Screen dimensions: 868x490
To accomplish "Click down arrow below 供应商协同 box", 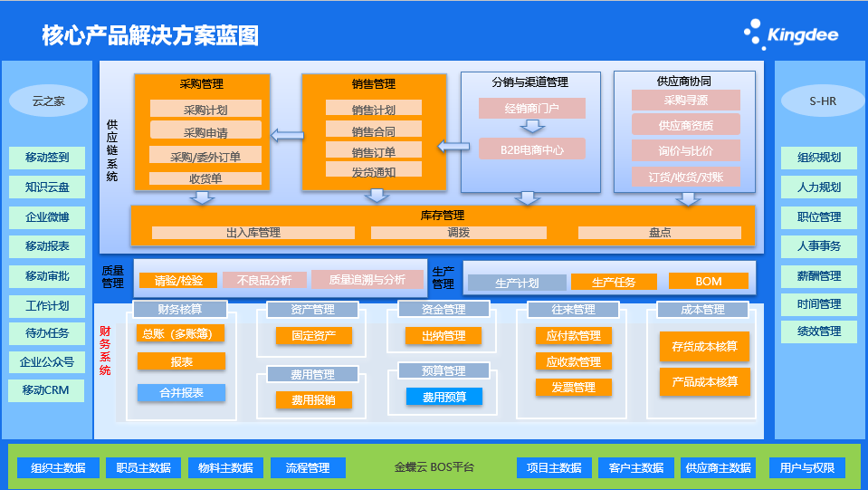I will (x=687, y=198).
